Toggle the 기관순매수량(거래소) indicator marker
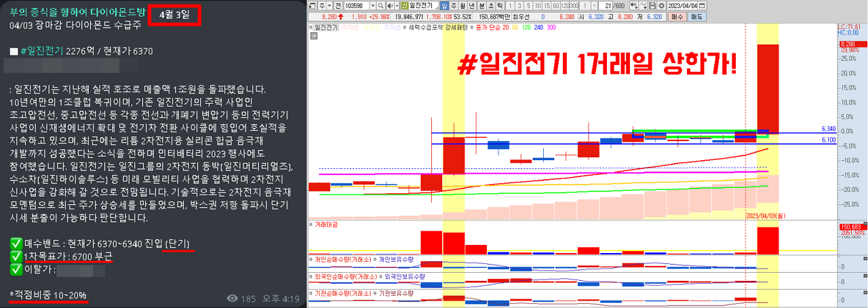 point(311,293)
